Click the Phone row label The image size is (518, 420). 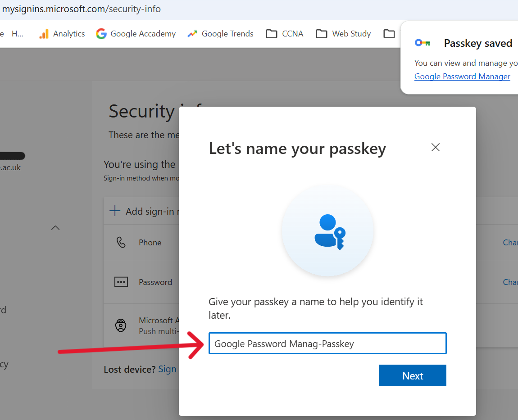point(150,243)
